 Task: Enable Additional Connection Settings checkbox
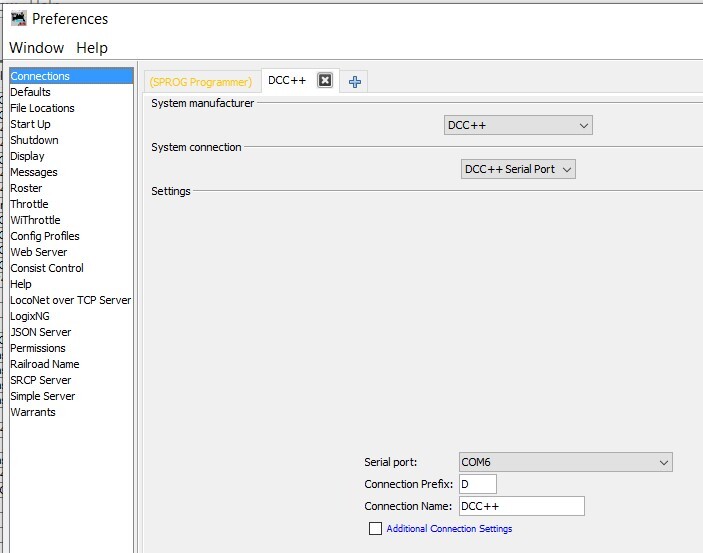point(375,528)
